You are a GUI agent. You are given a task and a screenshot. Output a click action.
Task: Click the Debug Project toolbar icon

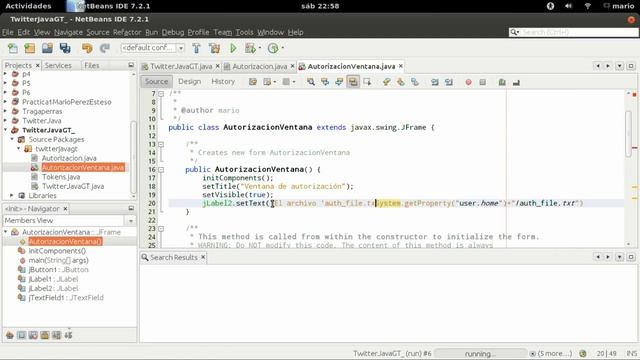click(250, 48)
